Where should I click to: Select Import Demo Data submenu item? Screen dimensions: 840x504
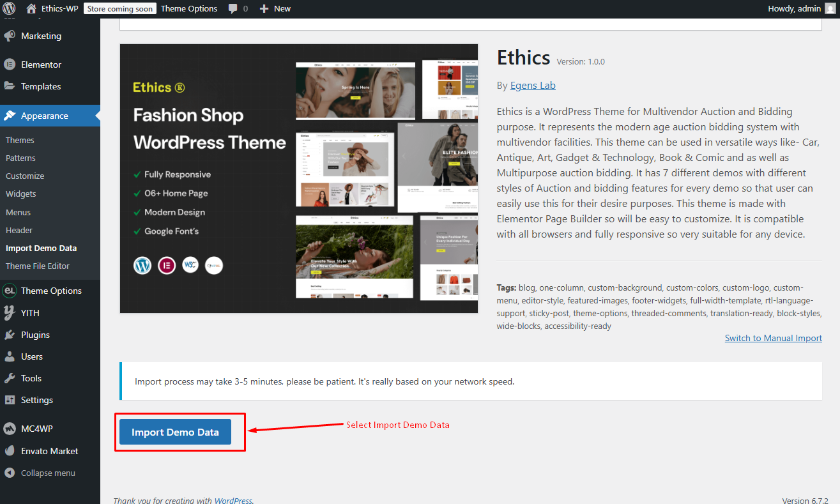coord(41,248)
